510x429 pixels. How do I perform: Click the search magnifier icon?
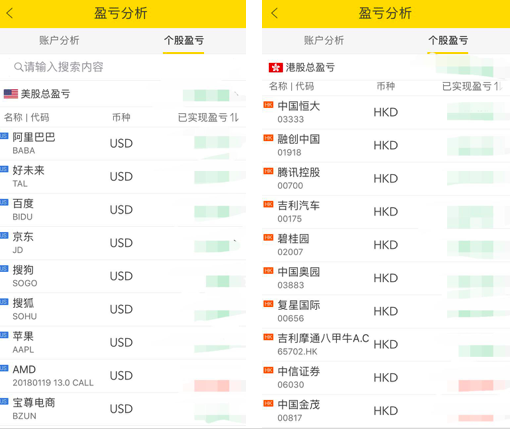(x=18, y=67)
